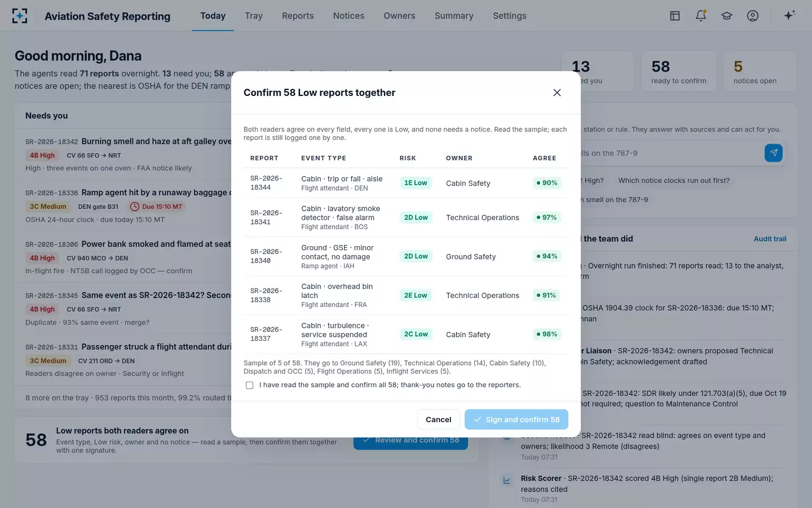Screen dimensions: 812x508
Task: Open the 58 ready to confirm card
Action: click(679, 71)
